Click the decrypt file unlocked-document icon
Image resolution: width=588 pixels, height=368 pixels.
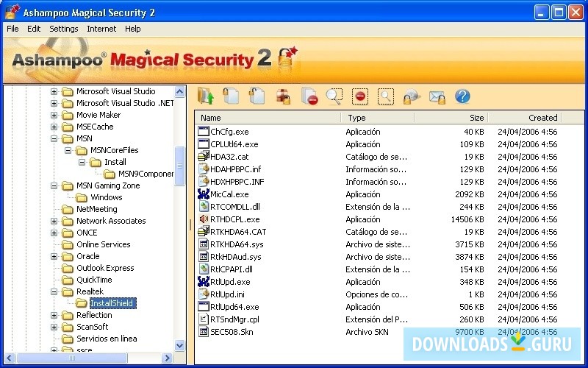[257, 96]
